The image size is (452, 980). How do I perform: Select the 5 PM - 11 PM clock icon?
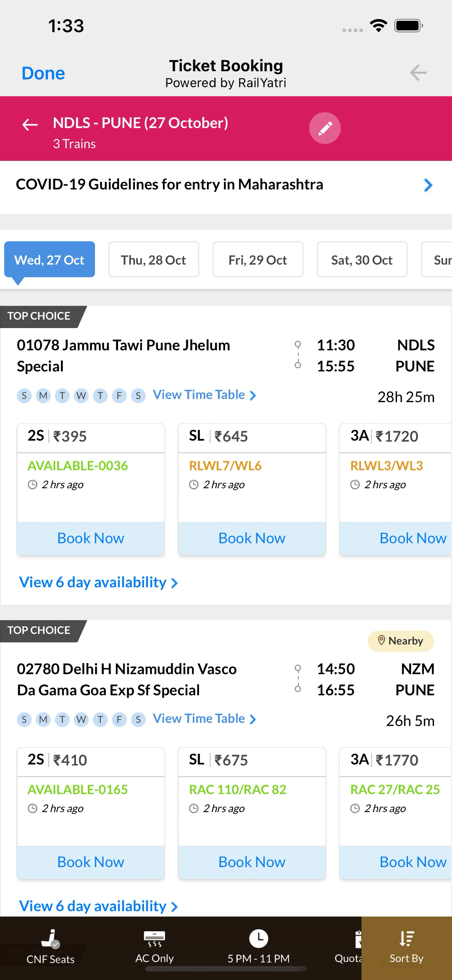point(258,939)
